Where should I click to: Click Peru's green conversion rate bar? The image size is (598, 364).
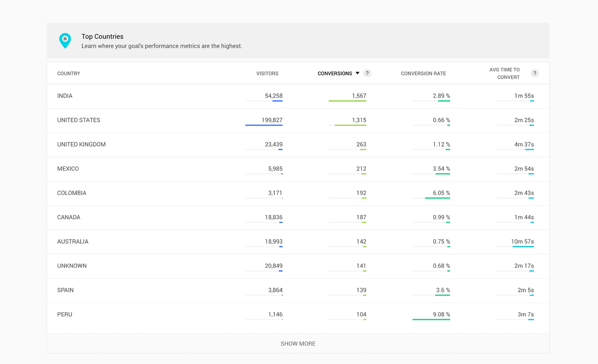coord(431,319)
